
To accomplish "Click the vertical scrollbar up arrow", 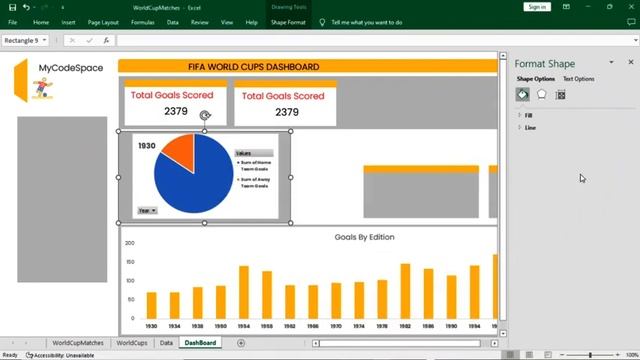I will click(503, 56).
